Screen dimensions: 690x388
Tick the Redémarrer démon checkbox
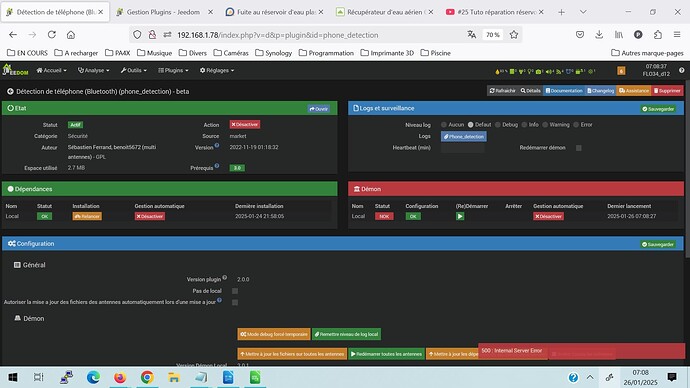579,148
